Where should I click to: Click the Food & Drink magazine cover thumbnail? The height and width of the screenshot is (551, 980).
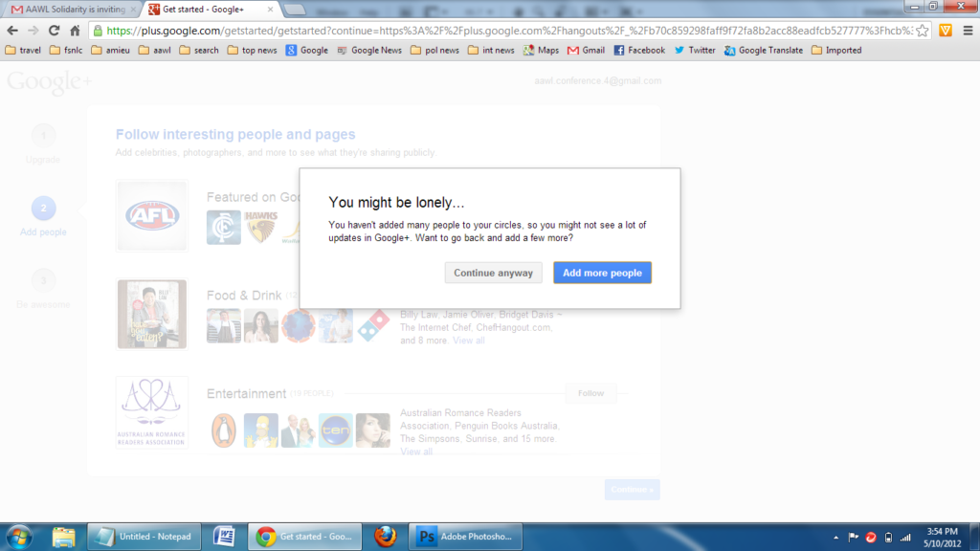(x=152, y=314)
